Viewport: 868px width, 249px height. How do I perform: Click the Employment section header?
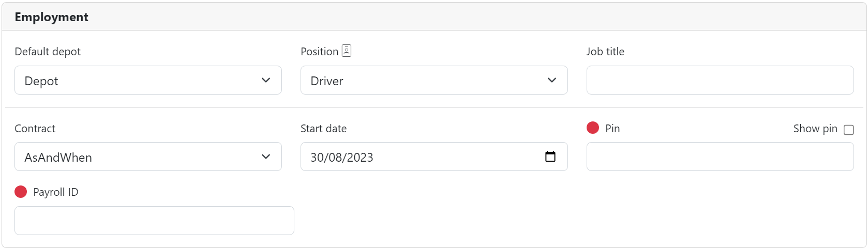52,17
